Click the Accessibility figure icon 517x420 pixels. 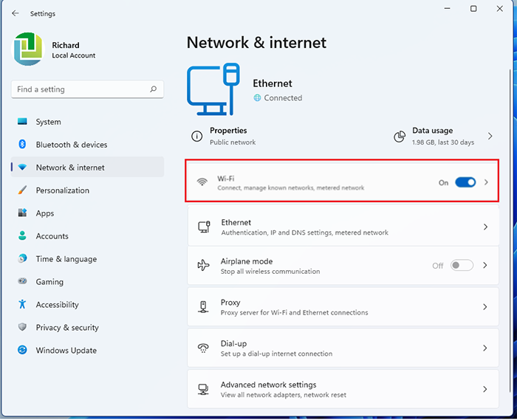pos(22,304)
